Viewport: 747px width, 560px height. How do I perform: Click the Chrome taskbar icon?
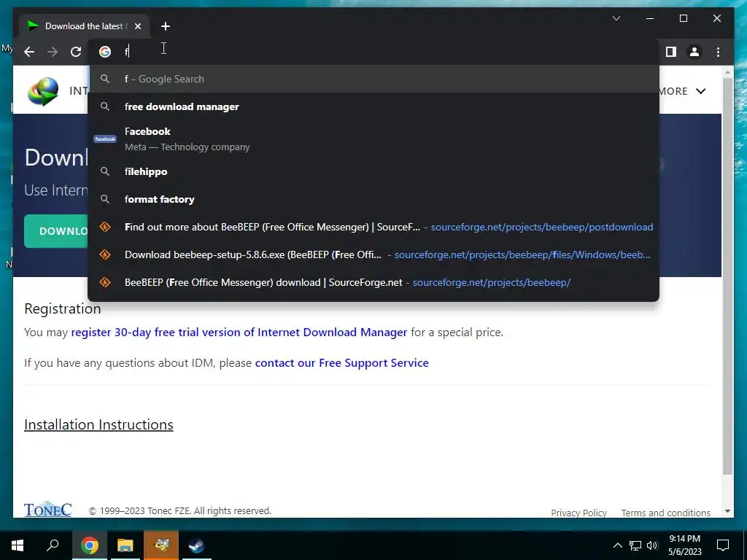pyautogui.click(x=89, y=545)
